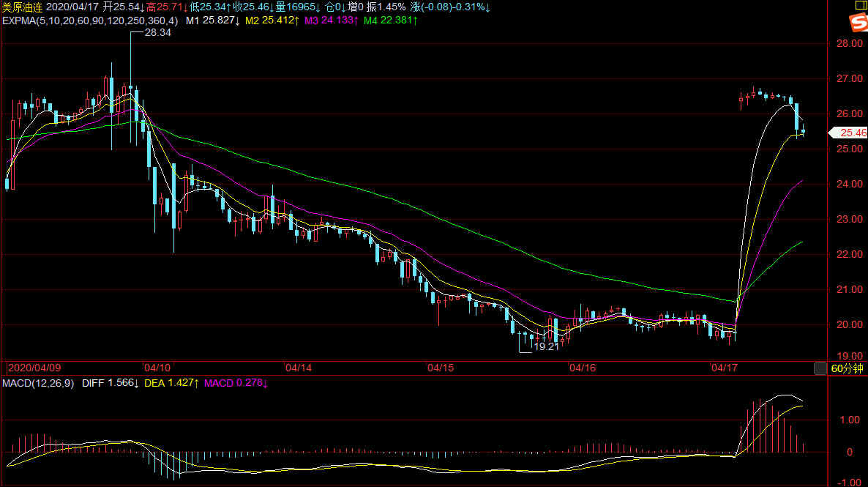The width and height of the screenshot is (868, 487).
Task: Click the high price 高25.71
Action: tap(167, 7)
